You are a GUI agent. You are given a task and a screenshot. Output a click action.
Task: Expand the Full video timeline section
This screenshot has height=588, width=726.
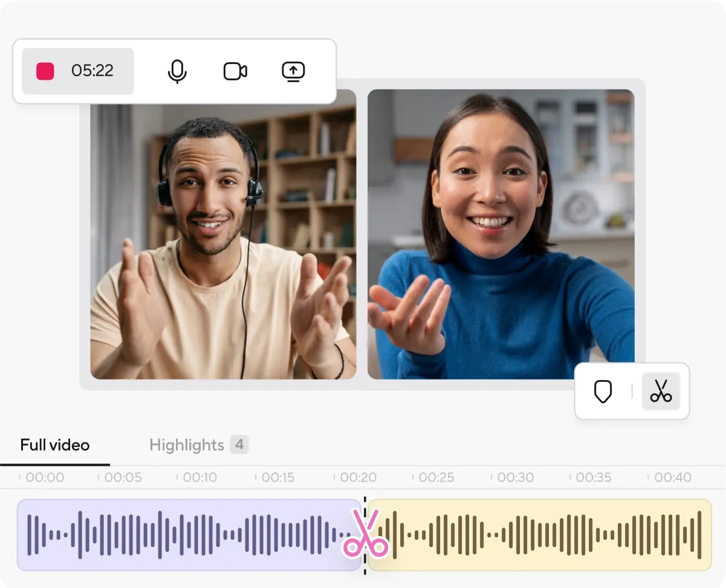(x=54, y=445)
